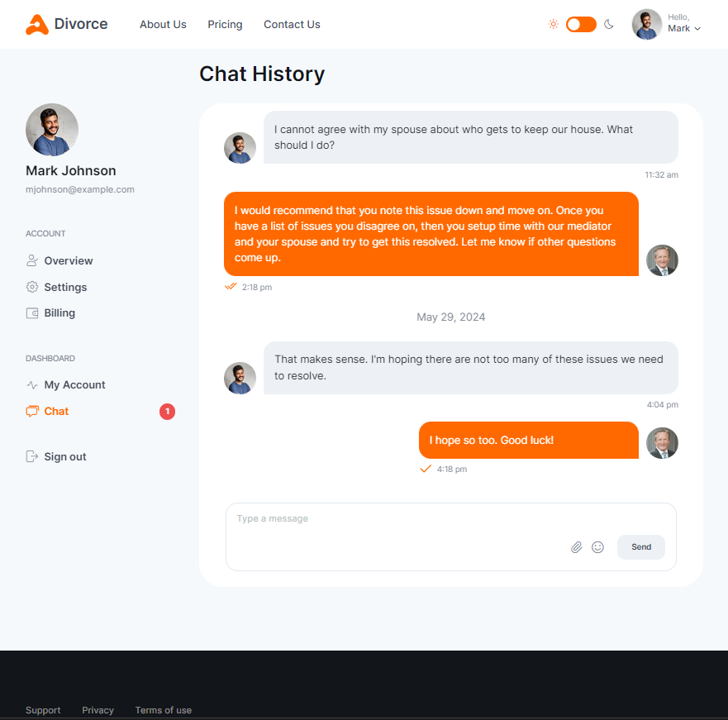Screen dimensions: 728x720
Task: Click the moon dark-mode icon
Action: coord(609,24)
